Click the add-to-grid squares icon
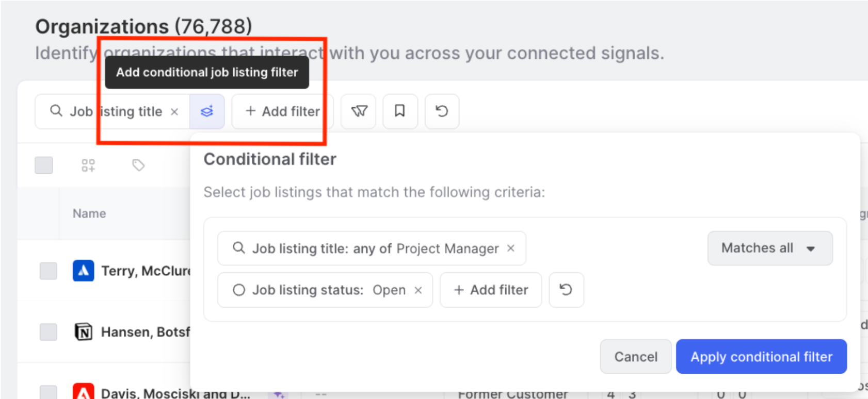Image resolution: width=868 pixels, height=399 pixels. click(x=88, y=165)
